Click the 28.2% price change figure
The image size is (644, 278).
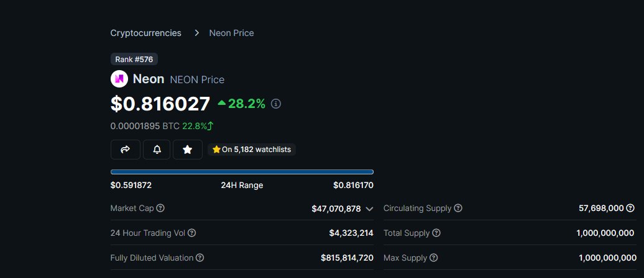tap(247, 104)
